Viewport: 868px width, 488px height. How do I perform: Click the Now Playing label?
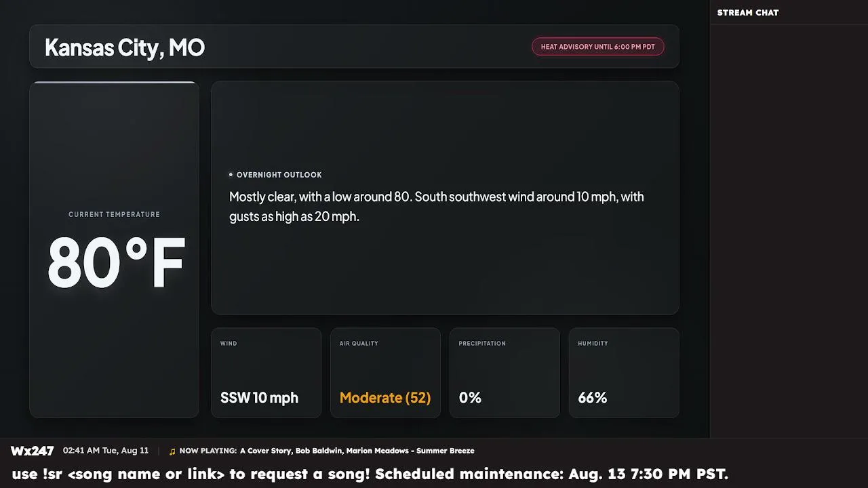tap(208, 451)
